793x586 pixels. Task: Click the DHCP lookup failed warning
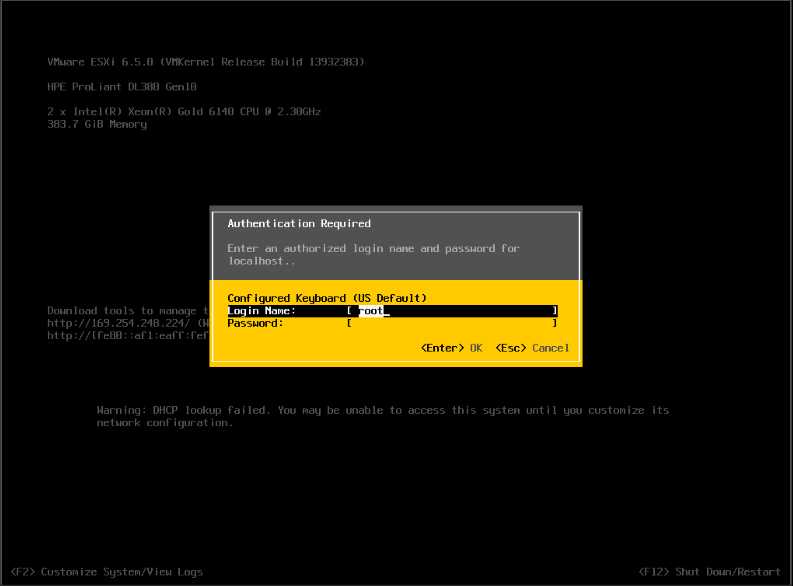pyautogui.click(x=383, y=417)
